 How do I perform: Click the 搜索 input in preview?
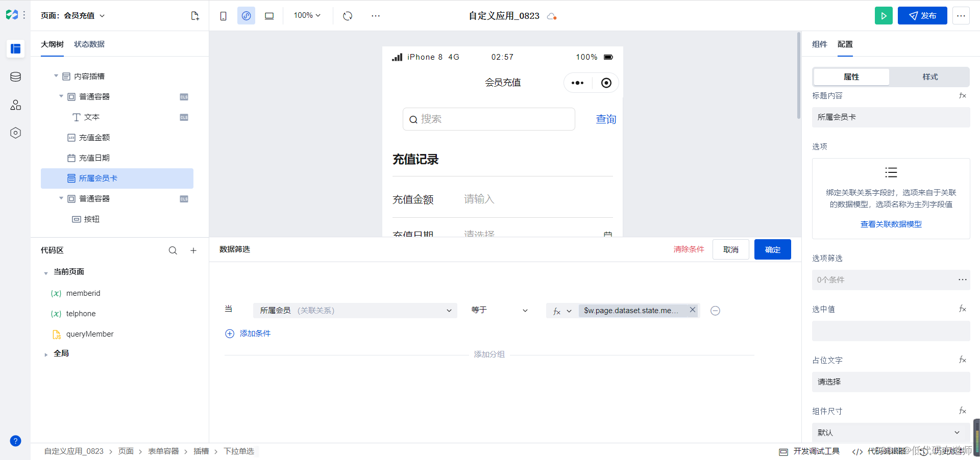[489, 119]
